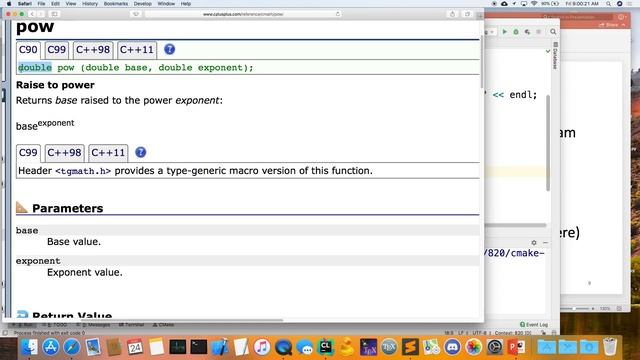Open System Preferences from the dock
This screenshot has width=640, height=360.
coord(495,347)
